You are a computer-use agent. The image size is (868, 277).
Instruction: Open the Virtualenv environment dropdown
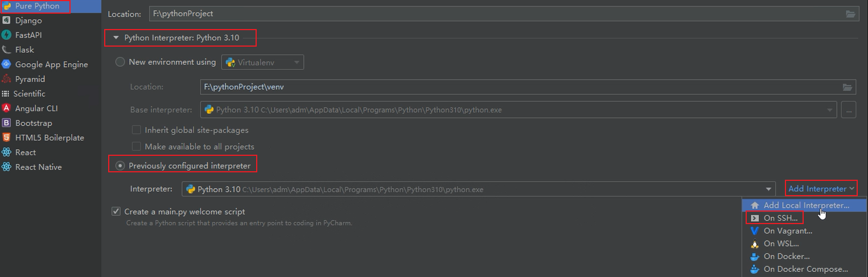click(262, 63)
